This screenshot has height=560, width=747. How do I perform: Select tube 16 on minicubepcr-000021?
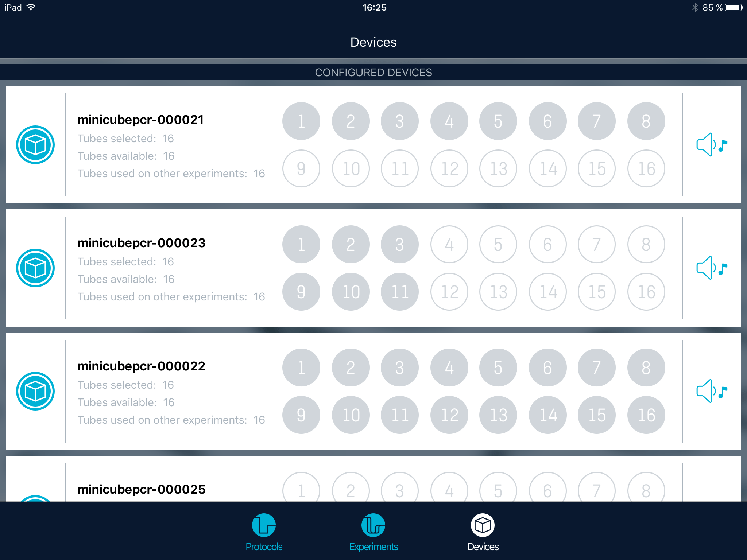pyautogui.click(x=646, y=168)
